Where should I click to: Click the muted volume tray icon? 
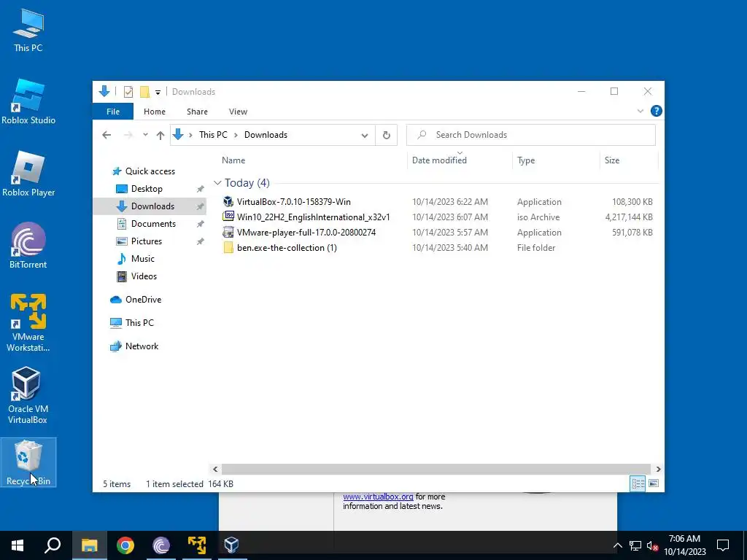tap(653, 546)
